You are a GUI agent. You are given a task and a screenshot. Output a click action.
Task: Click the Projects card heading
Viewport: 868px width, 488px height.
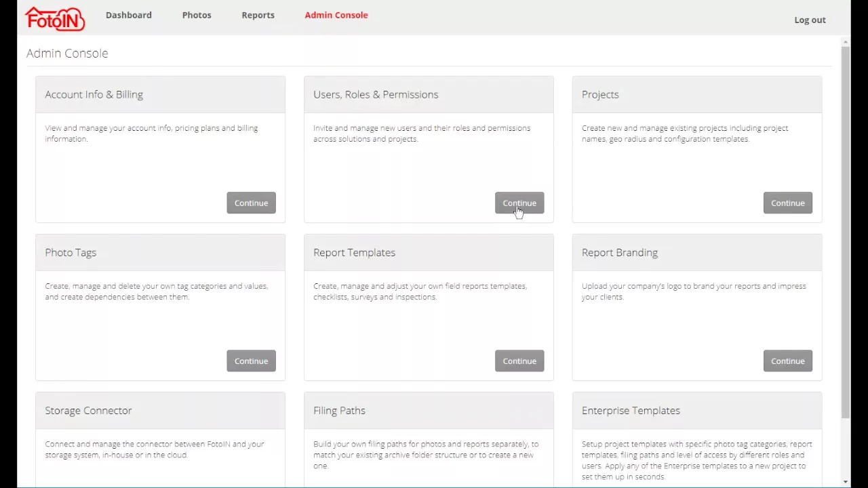click(x=600, y=94)
